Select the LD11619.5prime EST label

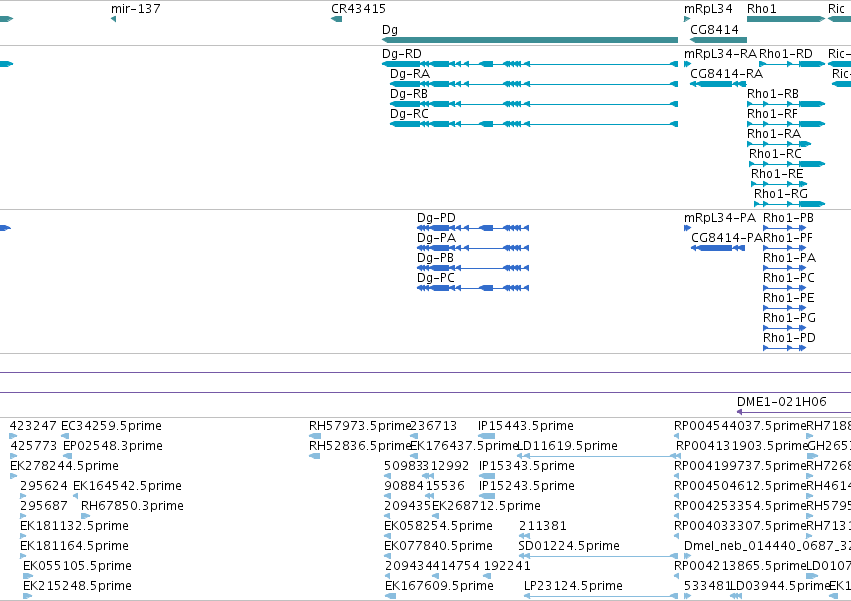click(x=567, y=446)
